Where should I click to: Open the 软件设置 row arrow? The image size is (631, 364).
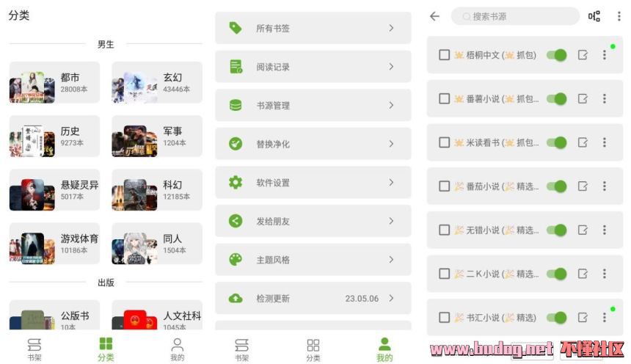click(x=391, y=183)
